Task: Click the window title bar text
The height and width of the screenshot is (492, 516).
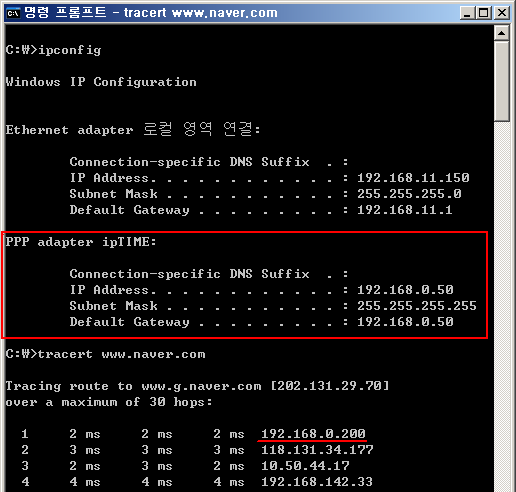Action: [x=151, y=13]
